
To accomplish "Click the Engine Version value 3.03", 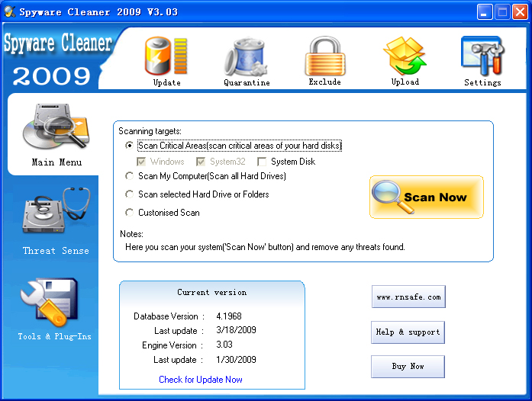I will coord(224,345).
